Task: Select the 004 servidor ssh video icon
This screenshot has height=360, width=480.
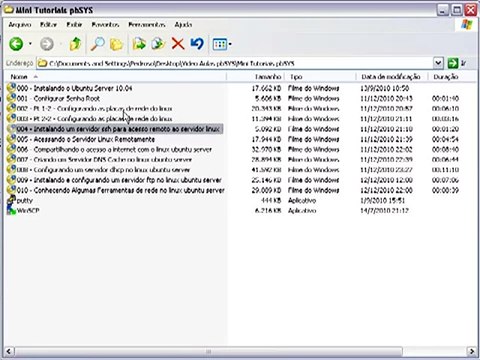Action: point(11,129)
